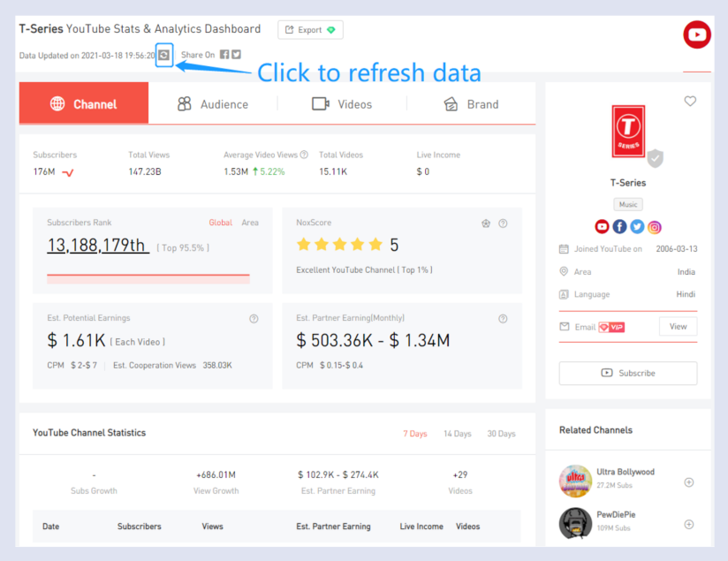Click the 147.23B total views value
Image resolution: width=728 pixels, height=561 pixels.
click(145, 171)
